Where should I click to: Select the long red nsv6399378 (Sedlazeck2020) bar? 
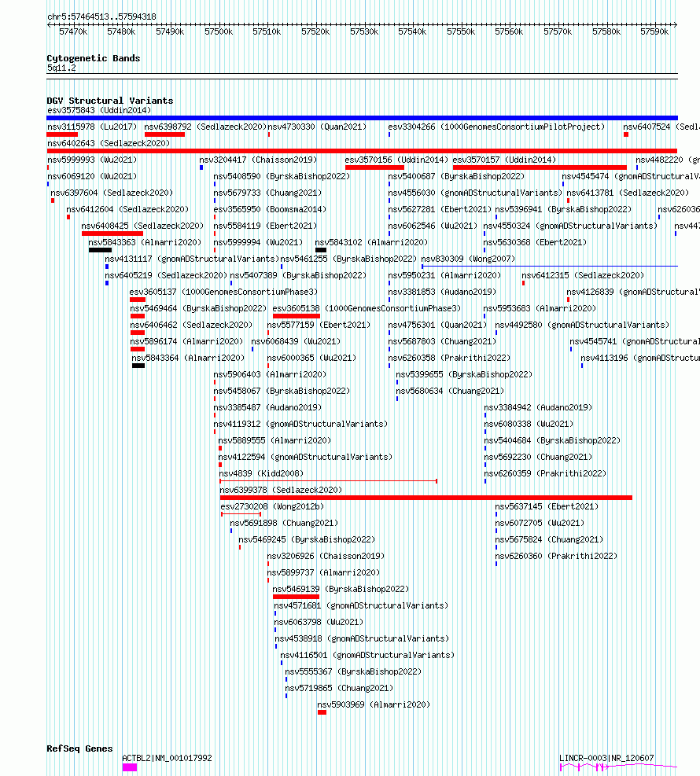coord(426,498)
